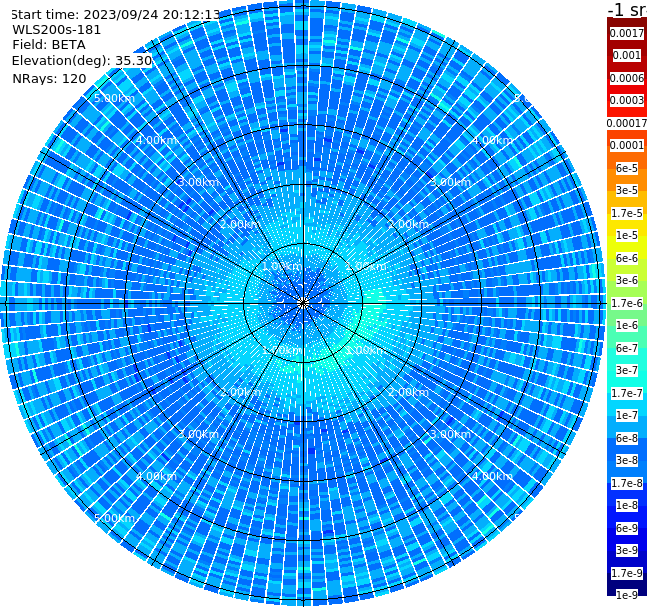Screen dimensions: 647x607
Task: Click the 0.00017 colorbar label
Action: click(x=626, y=123)
